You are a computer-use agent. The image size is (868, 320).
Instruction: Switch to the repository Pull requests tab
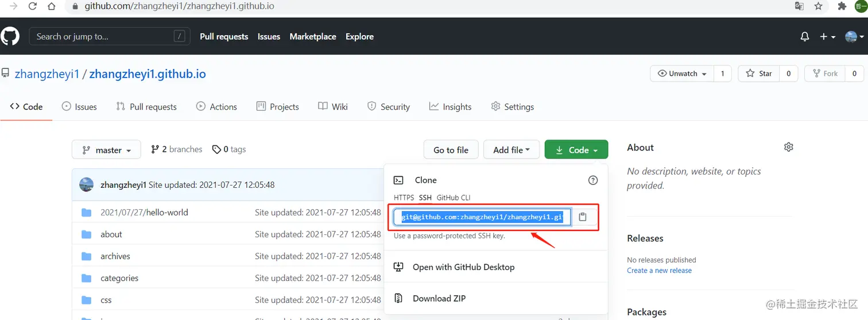tap(146, 107)
